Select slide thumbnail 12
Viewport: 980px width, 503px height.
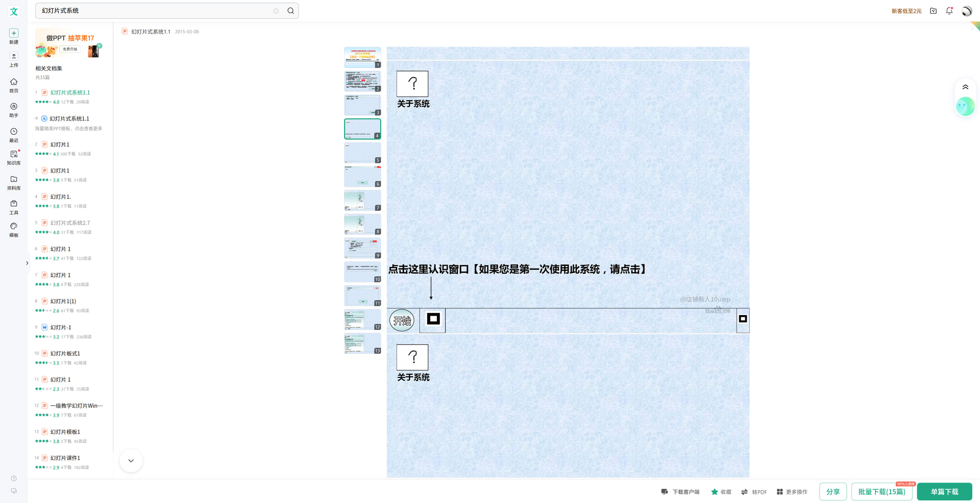click(362, 320)
